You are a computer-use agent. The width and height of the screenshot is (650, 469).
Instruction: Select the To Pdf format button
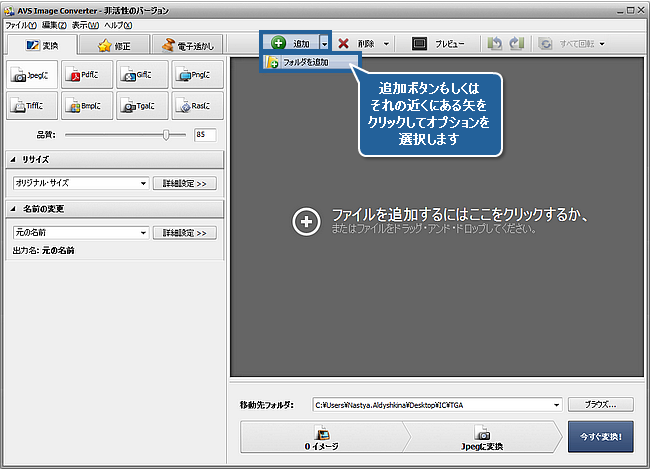click(x=87, y=75)
